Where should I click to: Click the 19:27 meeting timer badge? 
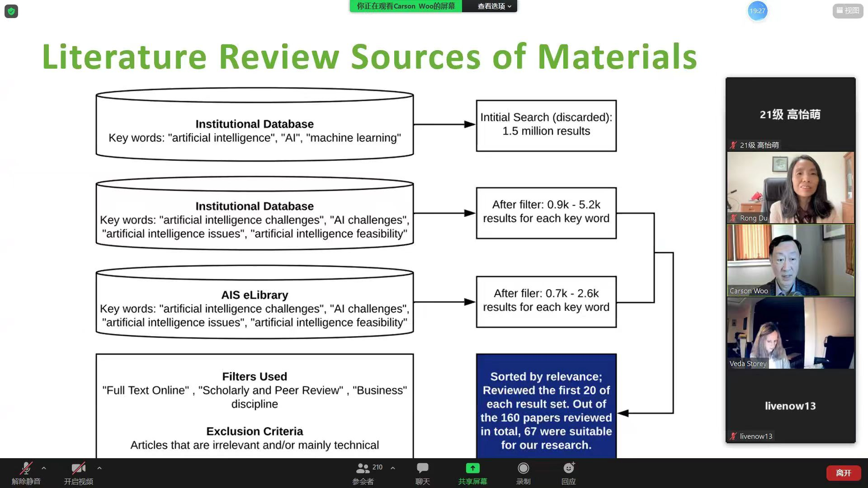757,11
